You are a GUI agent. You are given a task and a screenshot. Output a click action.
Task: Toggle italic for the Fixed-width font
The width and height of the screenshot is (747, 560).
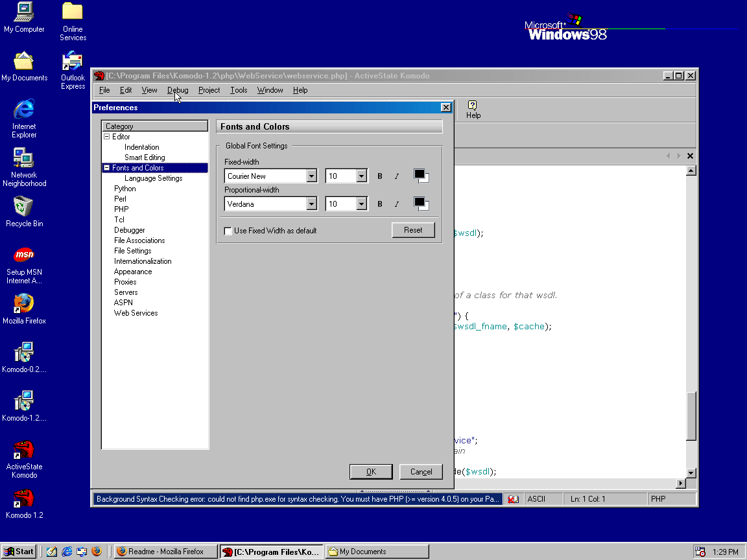[x=396, y=176]
